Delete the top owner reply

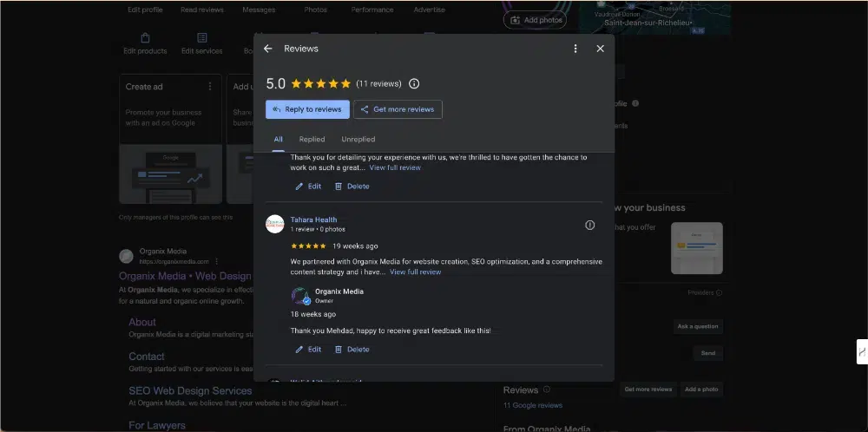coord(352,187)
